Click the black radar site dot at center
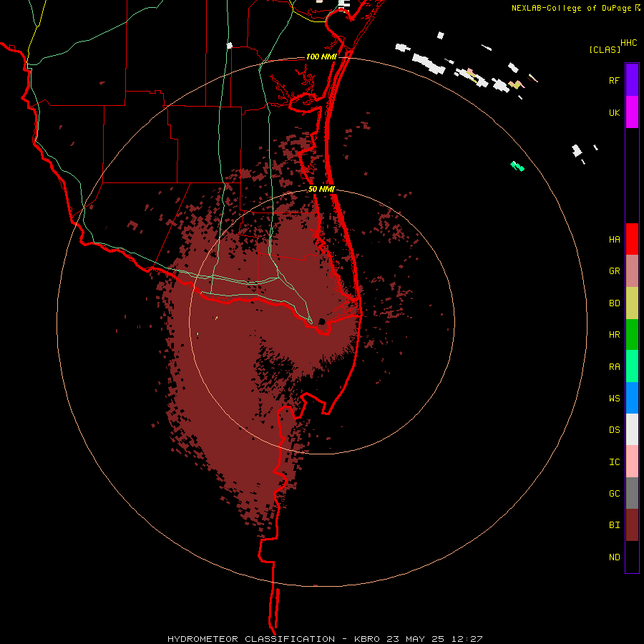The image size is (644, 644). tap(322, 321)
